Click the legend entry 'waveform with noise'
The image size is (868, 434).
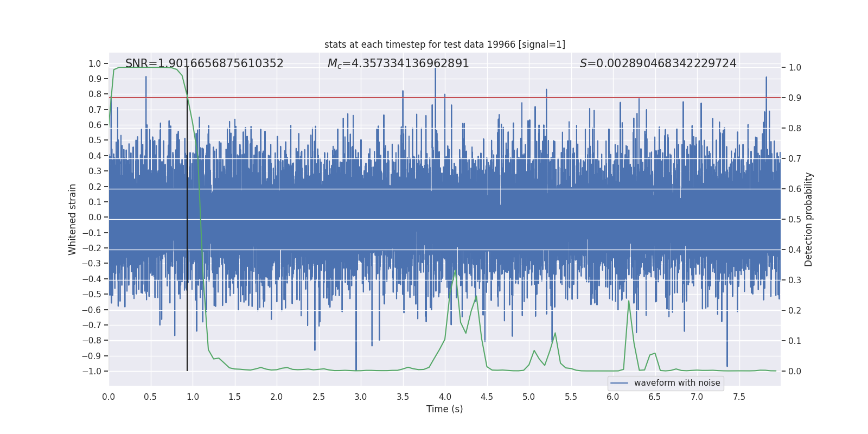pyautogui.click(x=677, y=383)
